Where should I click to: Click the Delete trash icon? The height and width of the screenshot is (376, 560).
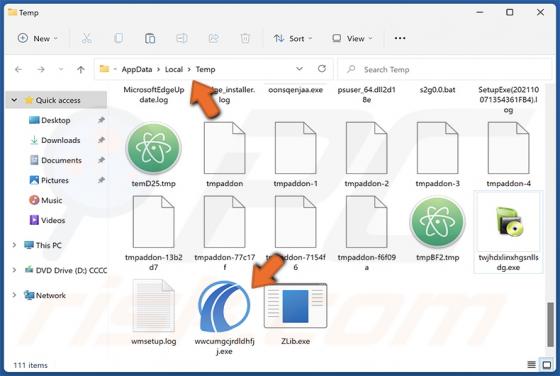[x=245, y=38]
